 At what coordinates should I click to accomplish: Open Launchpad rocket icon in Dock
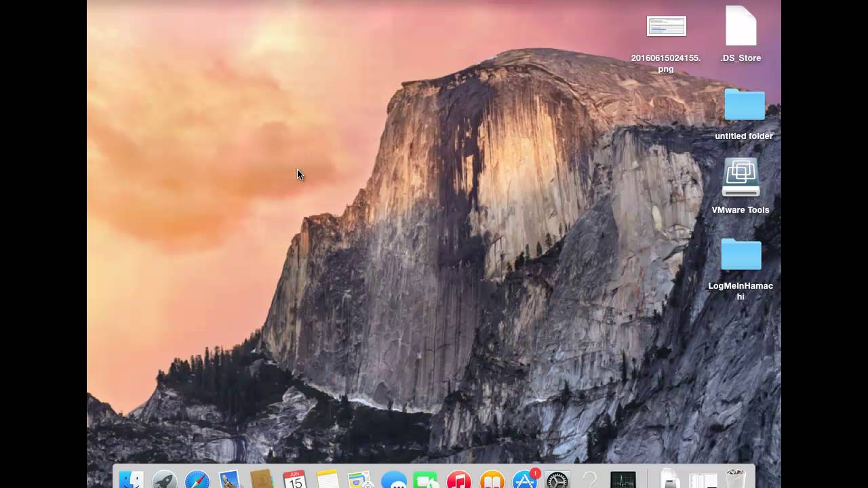coord(164,480)
